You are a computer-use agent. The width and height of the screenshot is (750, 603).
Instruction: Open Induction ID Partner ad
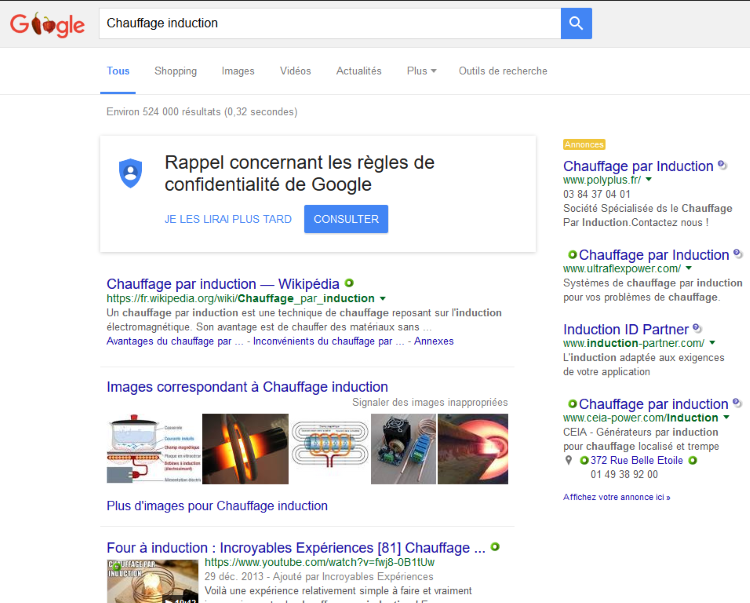click(x=626, y=329)
